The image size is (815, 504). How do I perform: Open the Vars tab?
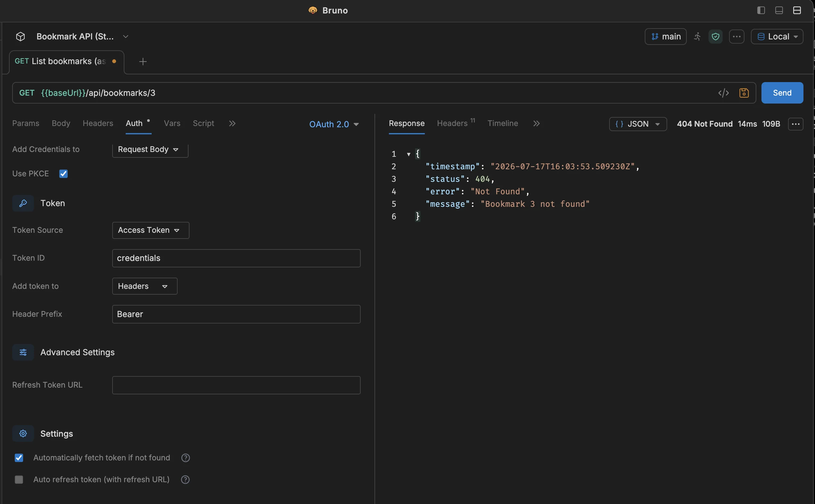pyautogui.click(x=172, y=123)
